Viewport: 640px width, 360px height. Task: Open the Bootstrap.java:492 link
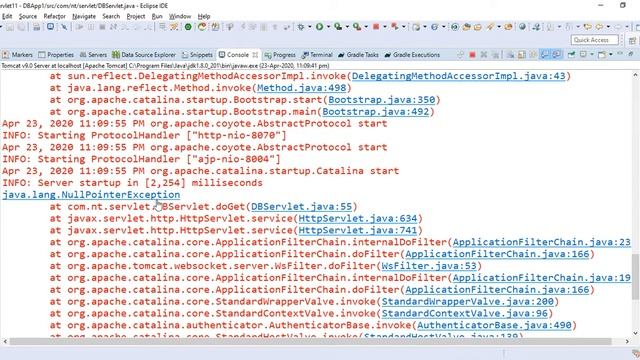point(376,111)
